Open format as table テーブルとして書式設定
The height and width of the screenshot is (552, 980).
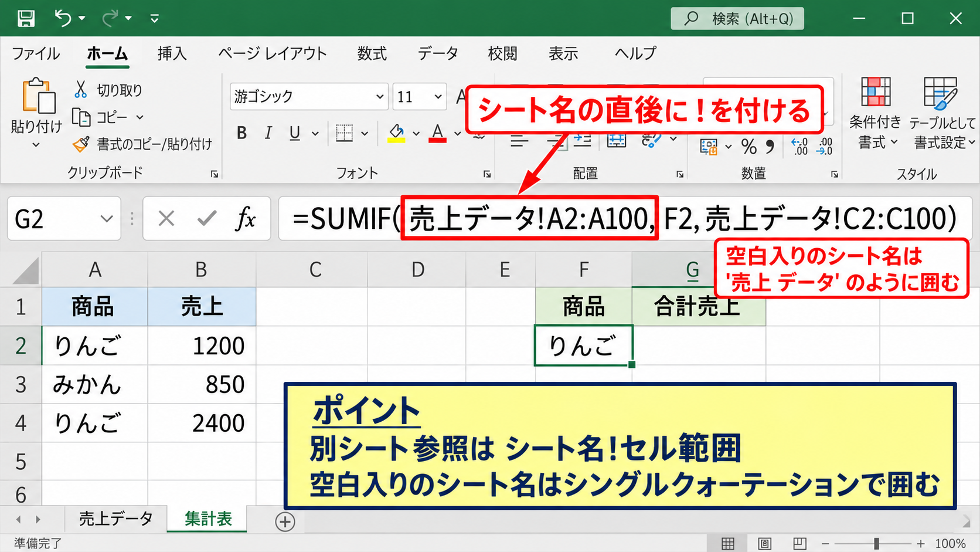coord(942,113)
